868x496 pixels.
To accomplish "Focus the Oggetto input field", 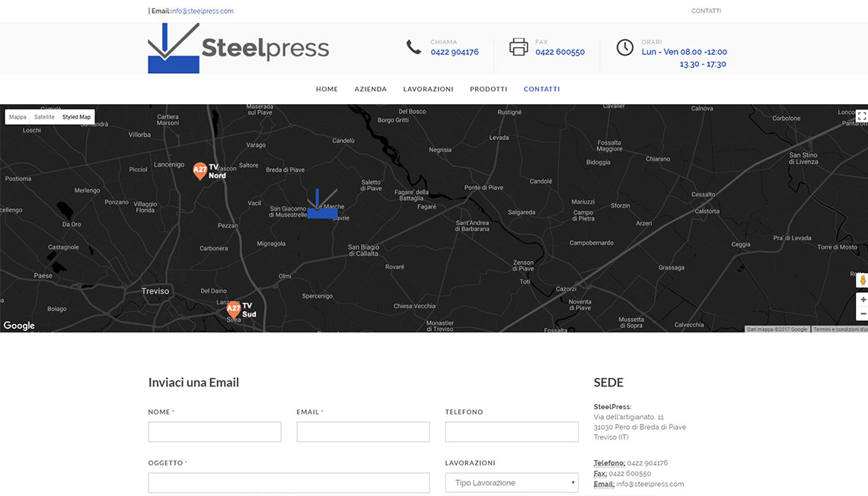I will 289,483.
